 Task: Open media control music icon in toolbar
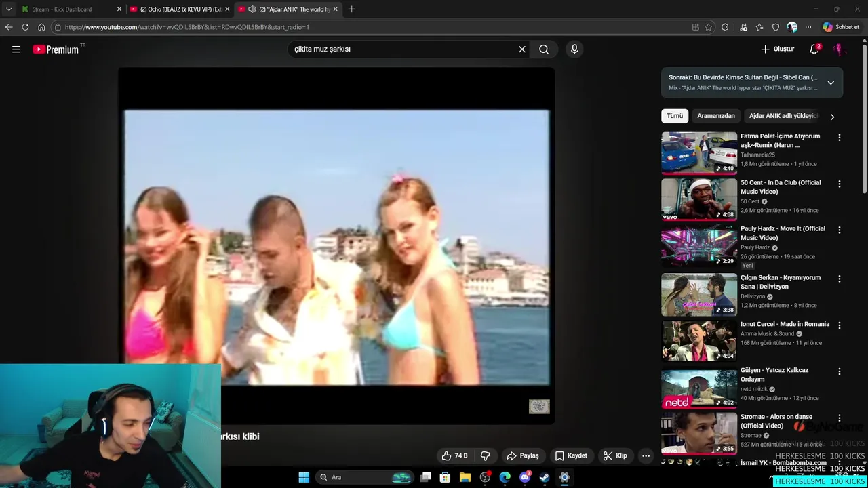[x=744, y=27]
